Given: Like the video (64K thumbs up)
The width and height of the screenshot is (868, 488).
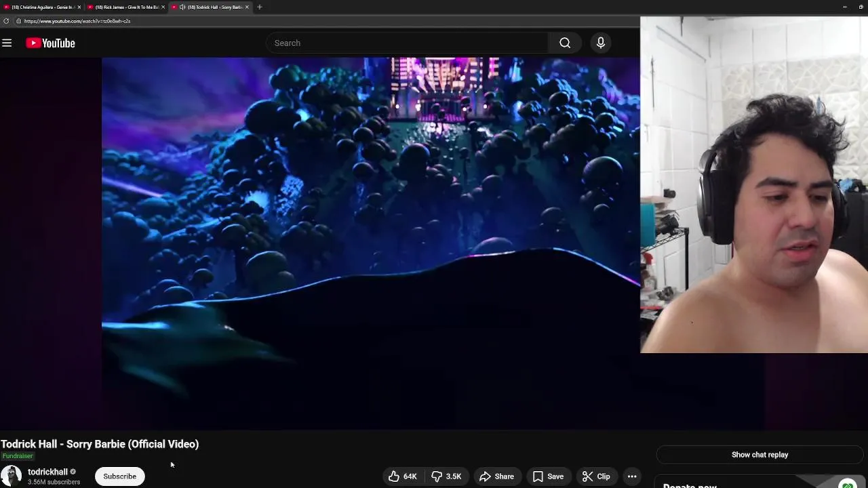Looking at the screenshot, I should [402, 476].
